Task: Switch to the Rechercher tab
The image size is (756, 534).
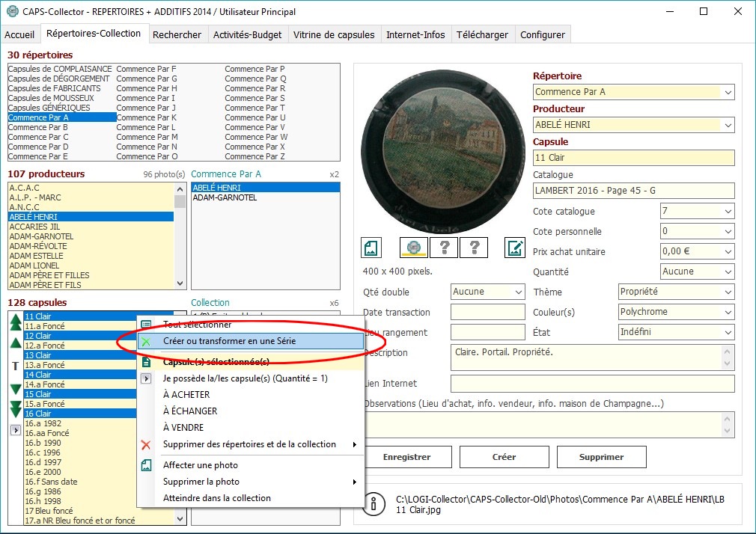Action: 177,34
